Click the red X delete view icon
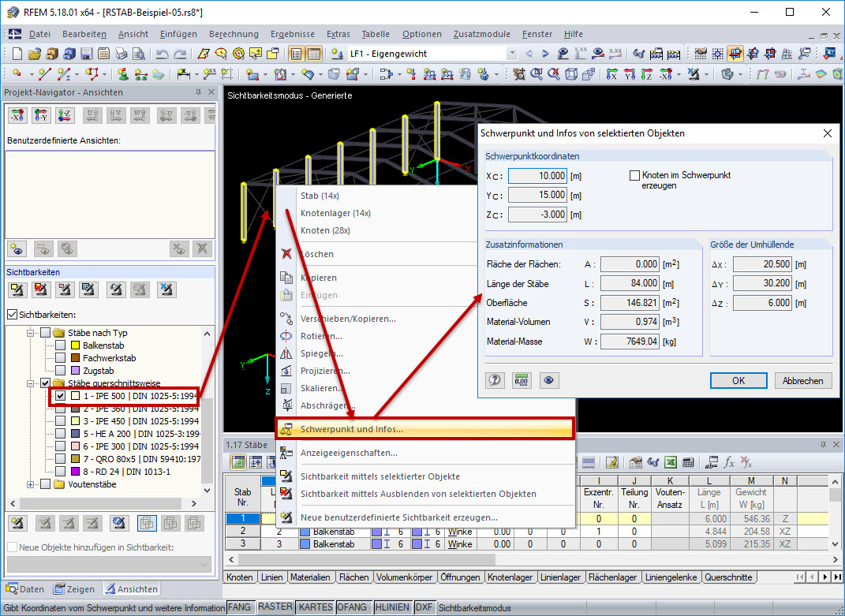The height and width of the screenshot is (616, 845). click(x=202, y=249)
